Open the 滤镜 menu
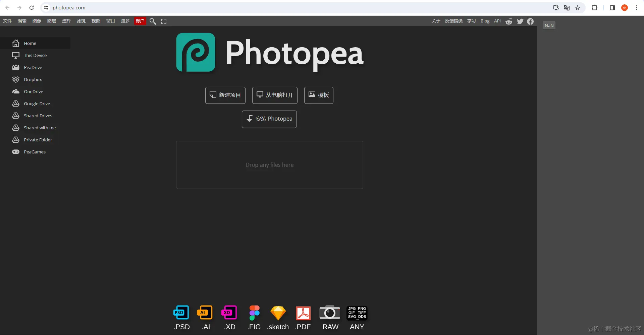 click(81, 21)
